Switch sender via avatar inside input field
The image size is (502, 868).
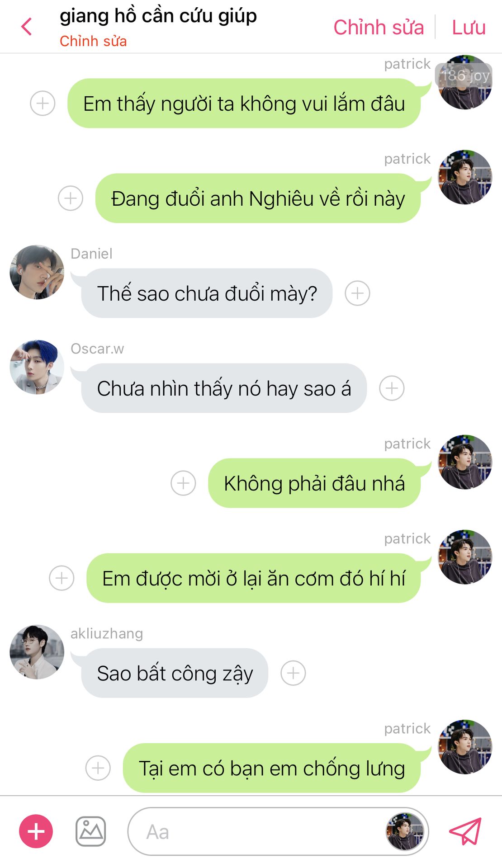(x=405, y=831)
